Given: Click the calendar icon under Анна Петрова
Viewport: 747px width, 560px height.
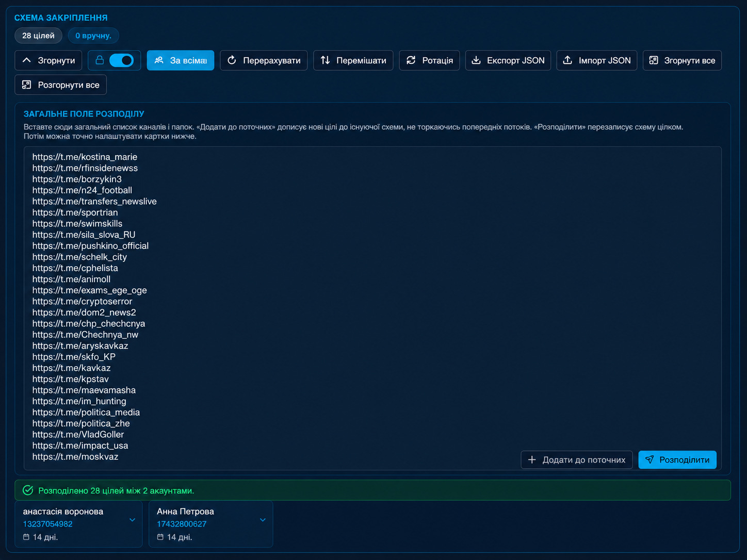Looking at the screenshot, I should click(x=160, y=537).
